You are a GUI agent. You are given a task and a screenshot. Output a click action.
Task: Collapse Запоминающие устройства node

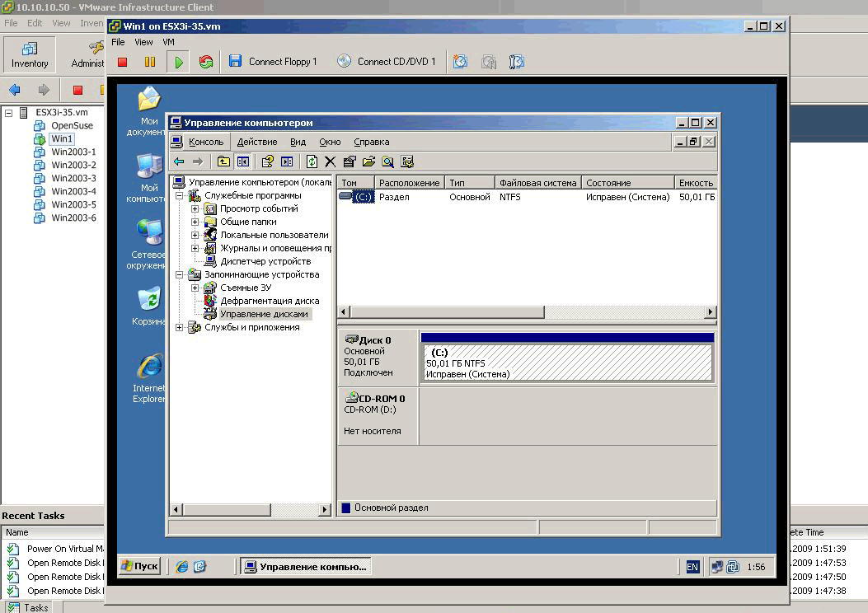[x=181, y=274]
